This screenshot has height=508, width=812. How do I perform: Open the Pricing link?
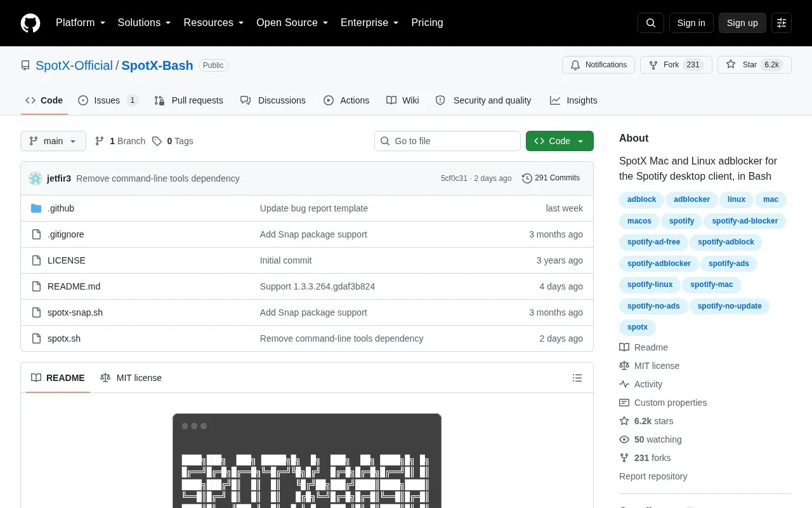point(427,23)
